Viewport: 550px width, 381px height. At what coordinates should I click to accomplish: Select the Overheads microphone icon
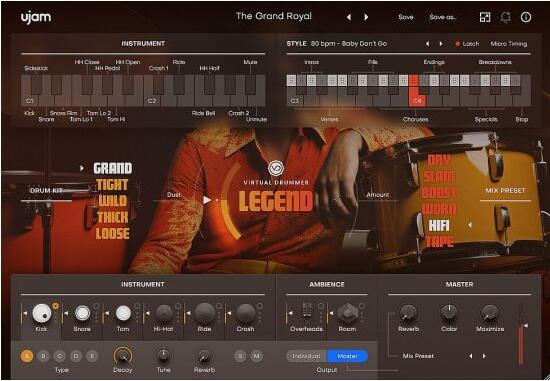[x=307, y=311]
